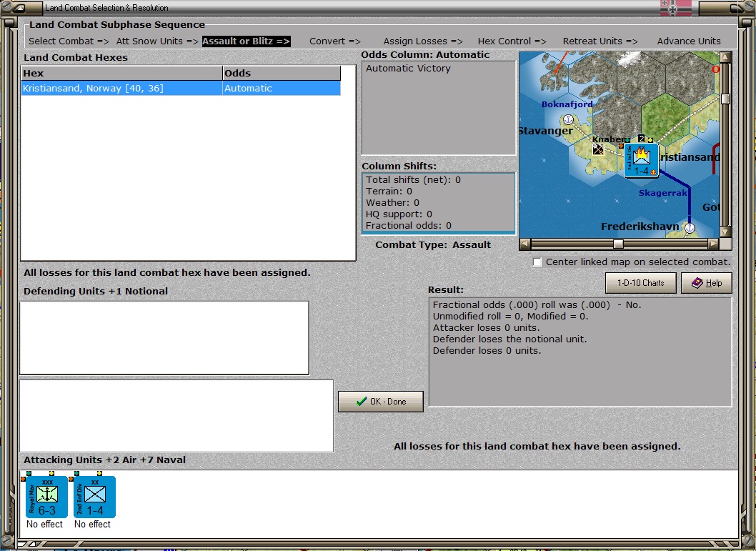Image resolution: width=756 pixels, height=551 pixels.
Task: Click the HQ support: 0 line
Action: pyautogui.click(x=399, y=214)
